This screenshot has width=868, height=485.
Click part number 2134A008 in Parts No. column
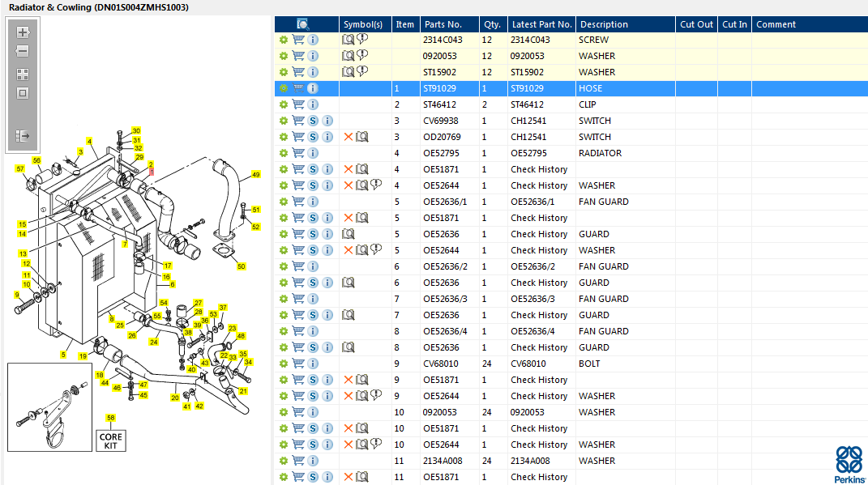(x=443, y=461)
